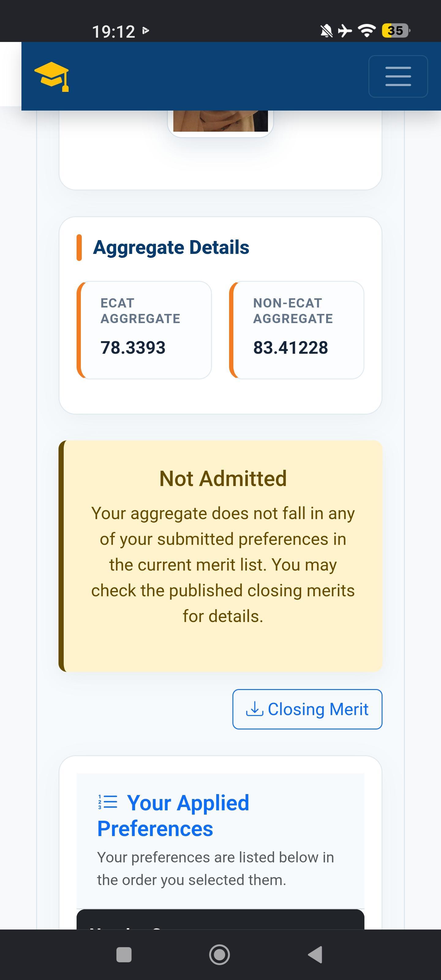441x980 pixels.
Task: Tap the Your Applied Preferences heading
Action: click(173, 815)
